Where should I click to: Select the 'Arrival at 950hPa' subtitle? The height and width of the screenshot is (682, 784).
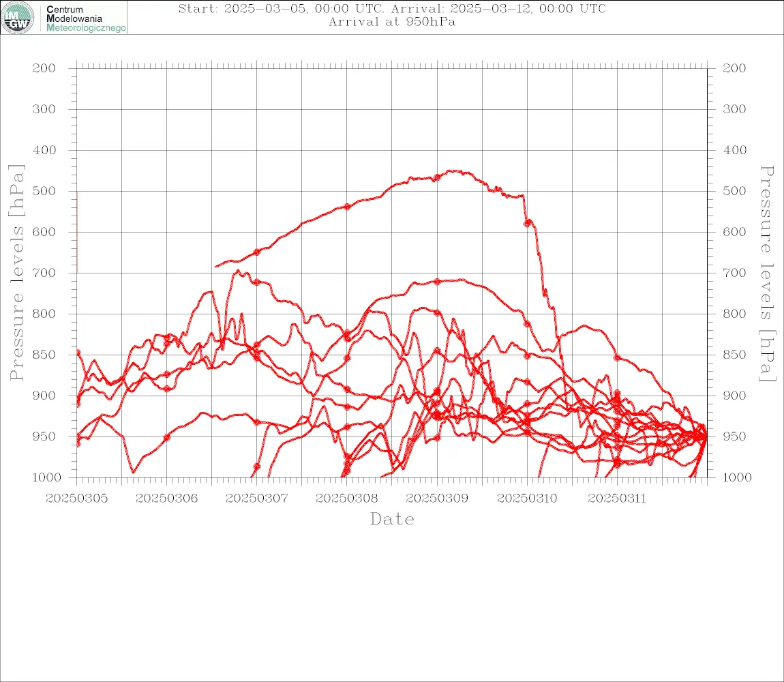click(x=392, y=22)
